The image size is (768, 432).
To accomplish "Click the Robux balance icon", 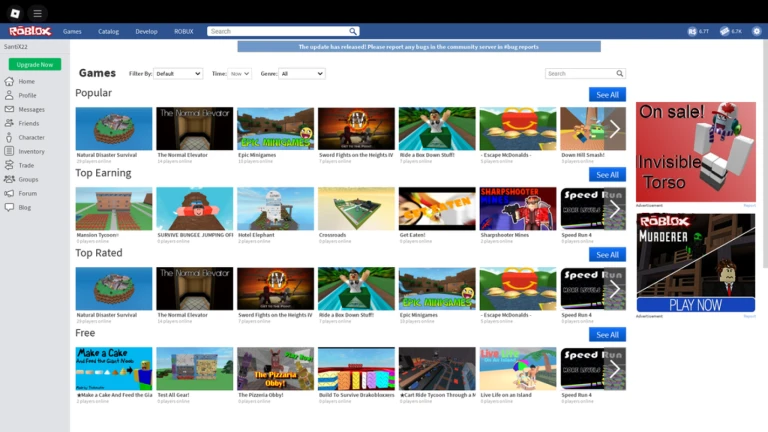I will click(x=692, y=31).
